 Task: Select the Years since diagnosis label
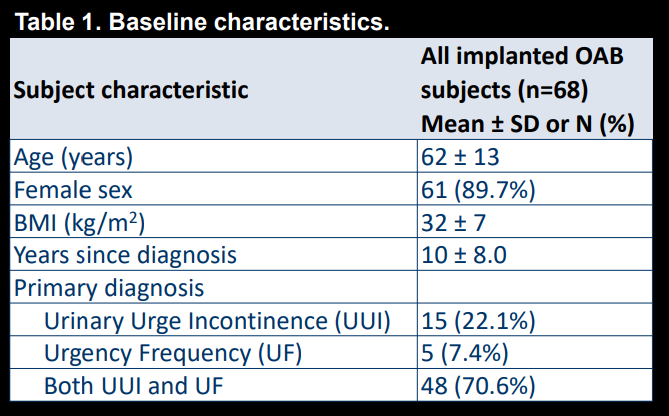coord(125,255)
